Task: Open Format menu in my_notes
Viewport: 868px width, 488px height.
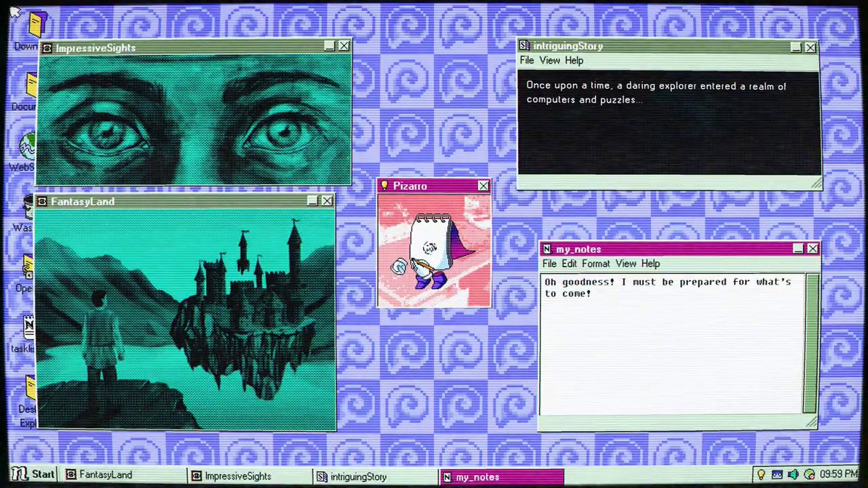Action: point(596,264)
